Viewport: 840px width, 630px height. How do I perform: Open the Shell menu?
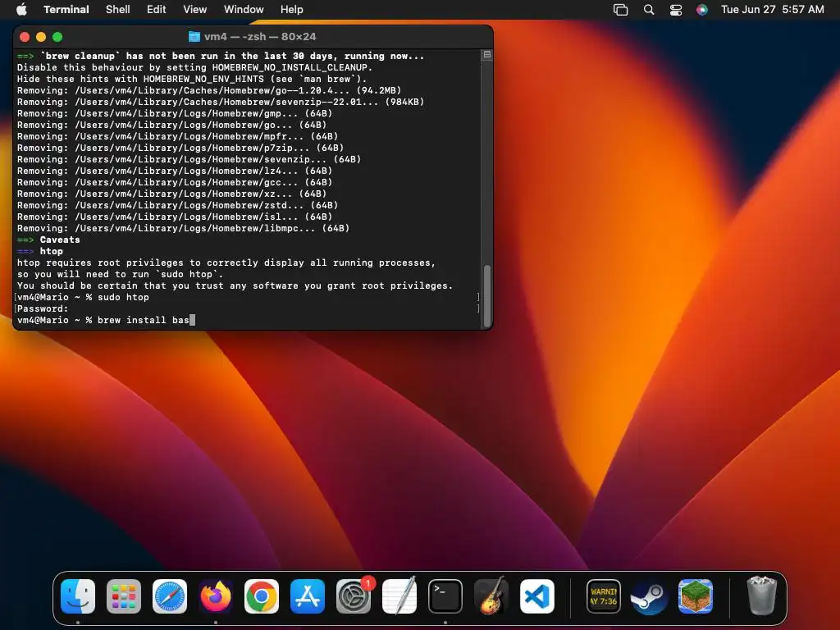pos(118,10)
